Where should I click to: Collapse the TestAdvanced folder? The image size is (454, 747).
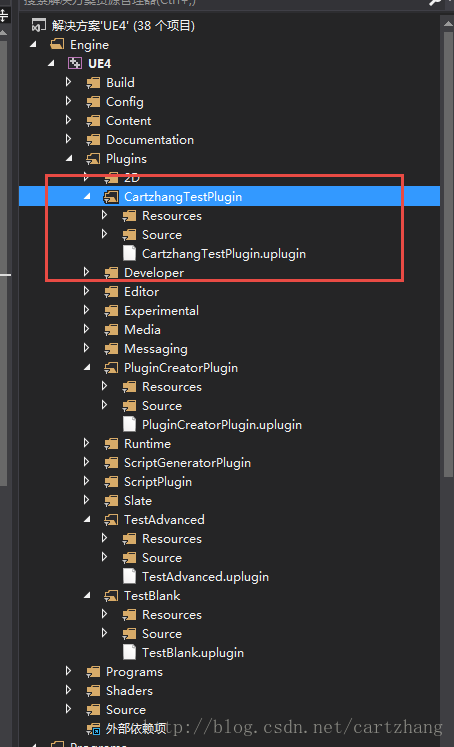87,519
